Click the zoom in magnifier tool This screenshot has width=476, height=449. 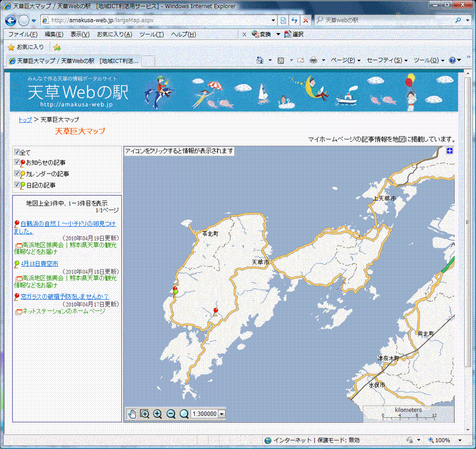pos(157,414)
